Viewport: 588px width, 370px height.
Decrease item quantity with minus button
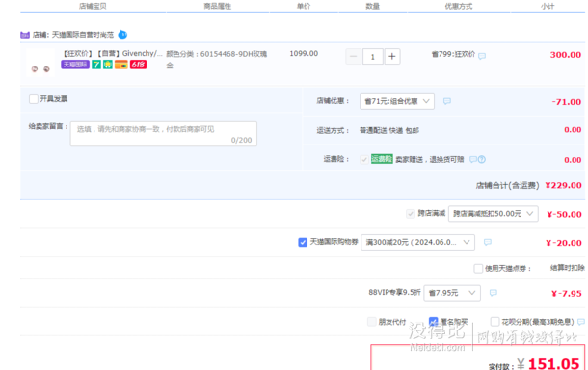point(353,57)
